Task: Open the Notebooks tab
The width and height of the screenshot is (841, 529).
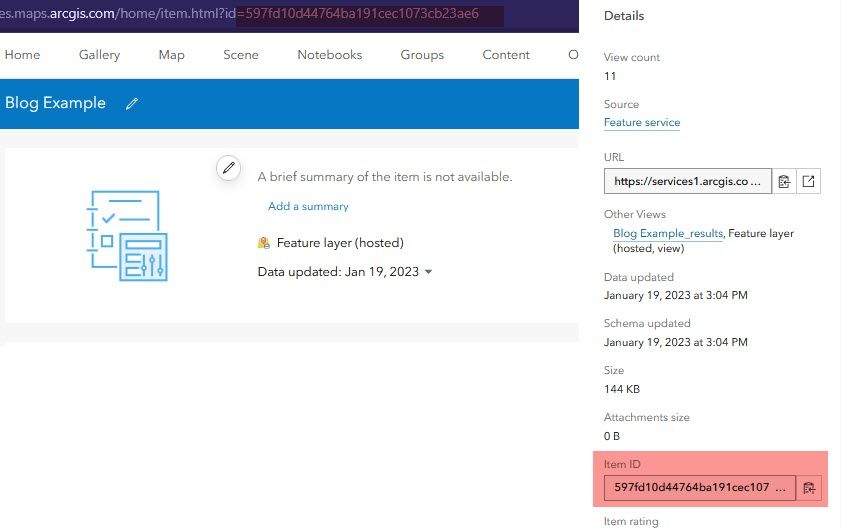Action: point(329,55)
